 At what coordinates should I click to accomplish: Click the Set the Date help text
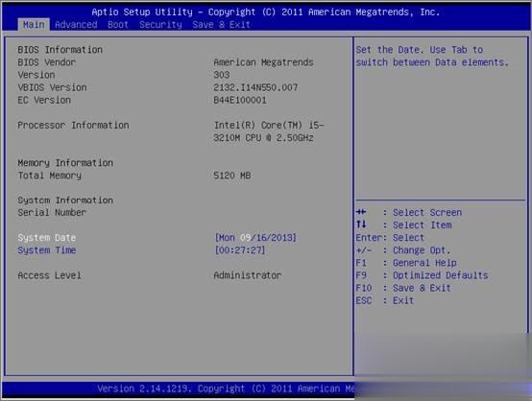coord(432,56)
